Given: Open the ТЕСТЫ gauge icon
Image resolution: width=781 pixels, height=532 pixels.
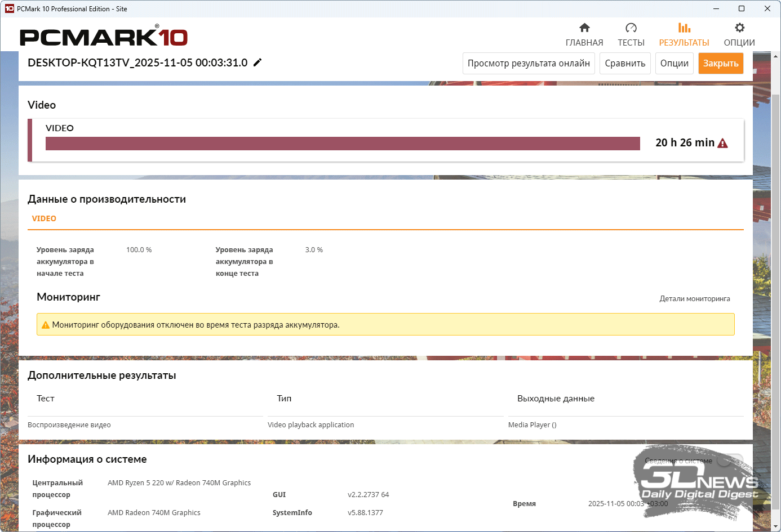Looking at the screenshot, I should pos(631,28).
